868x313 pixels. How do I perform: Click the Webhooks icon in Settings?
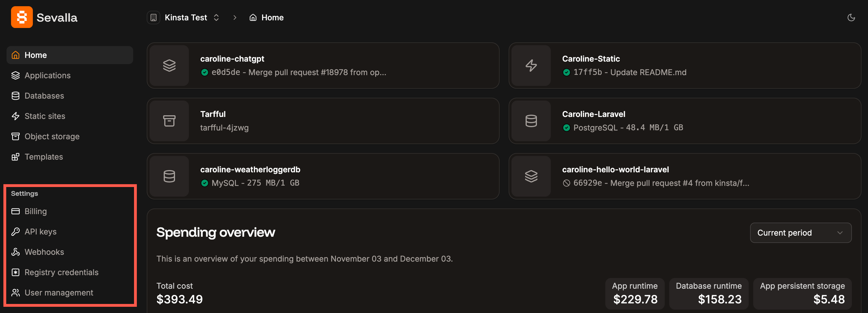coord(16,252)
